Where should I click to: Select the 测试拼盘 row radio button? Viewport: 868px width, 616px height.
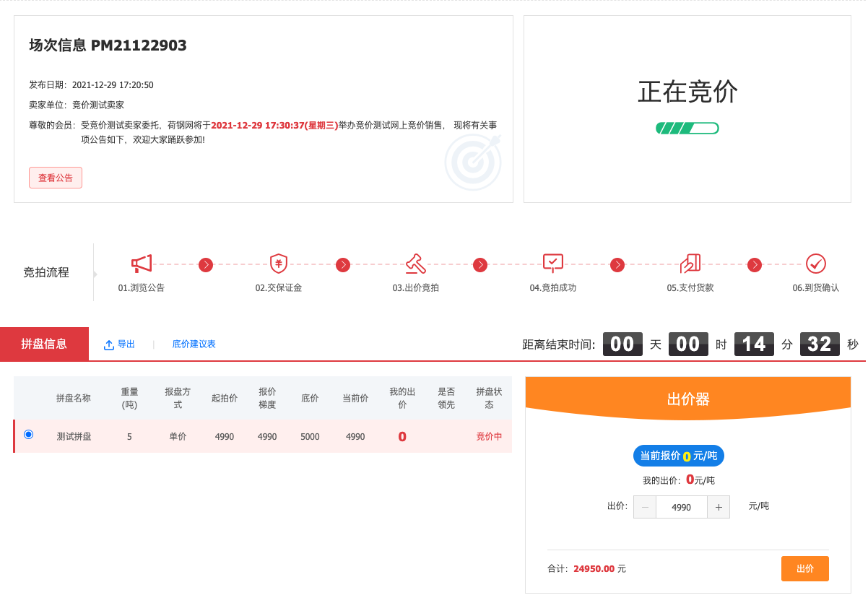coord(29,434)
